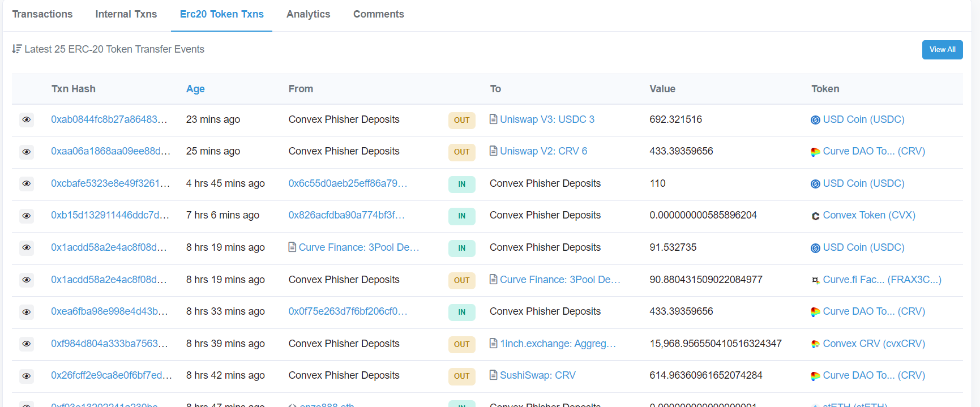Open SushiSwap: CRV contract
980x407 pixels.
[538, 375]
